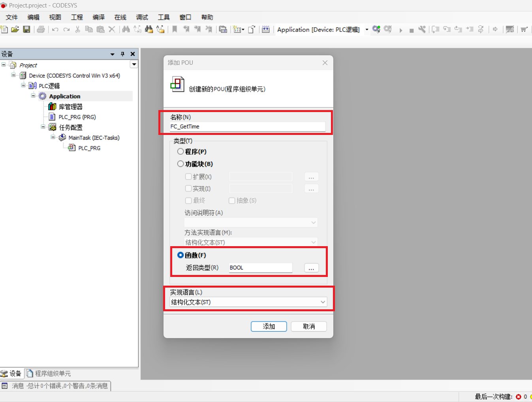
Task: Open 方法实现语言 dropdown
Action: pos(251,242)
